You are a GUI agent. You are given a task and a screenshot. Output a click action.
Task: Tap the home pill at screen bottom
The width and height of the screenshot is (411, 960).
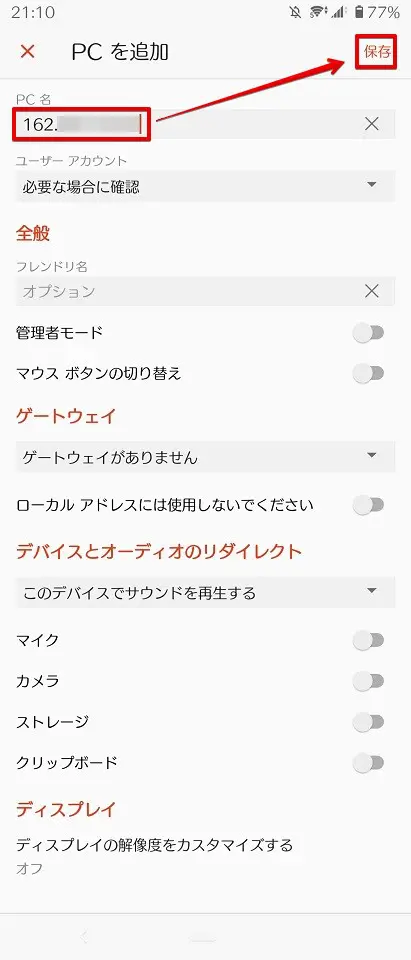point(204,939)
